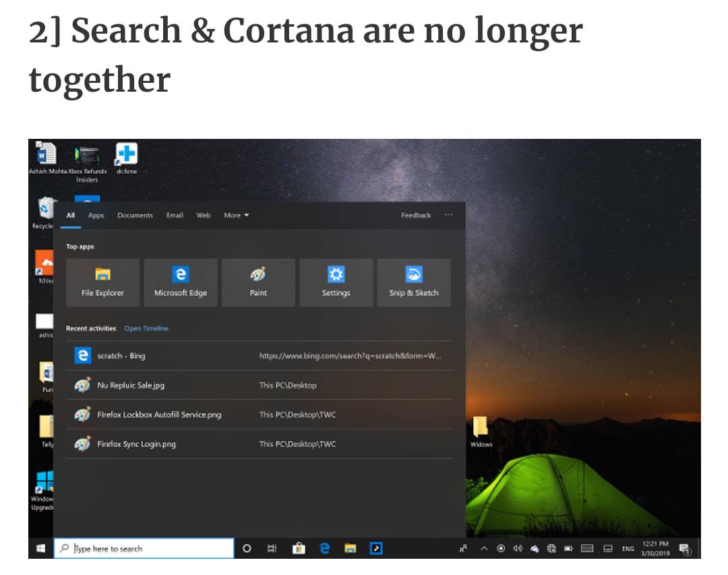
Task: Select the Ashish Mohta Word document icon
Action: coord(47,158)
